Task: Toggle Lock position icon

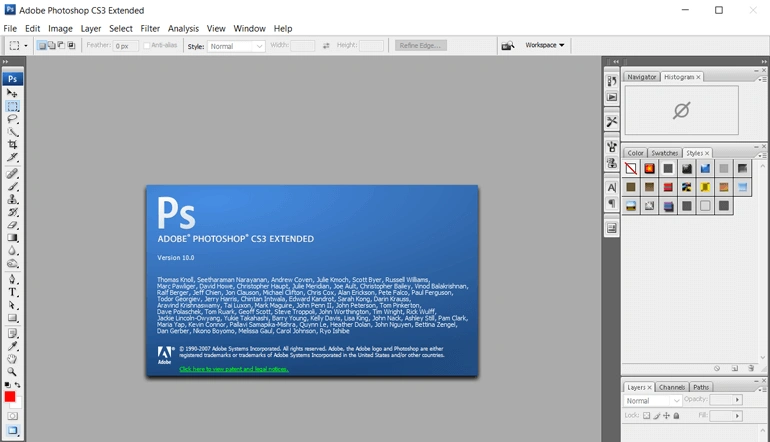Action: 666,415
